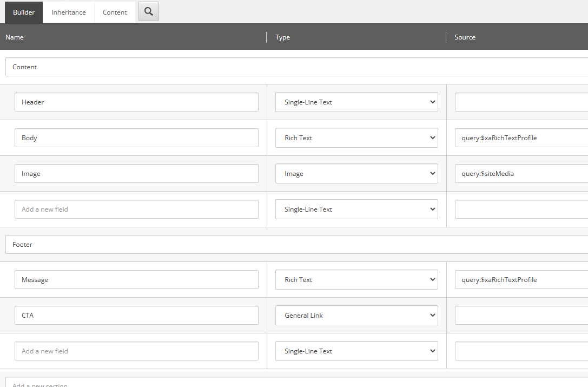588x387 pixels.
Task: Click the search magnifier icon
Action: click(148, 11)
